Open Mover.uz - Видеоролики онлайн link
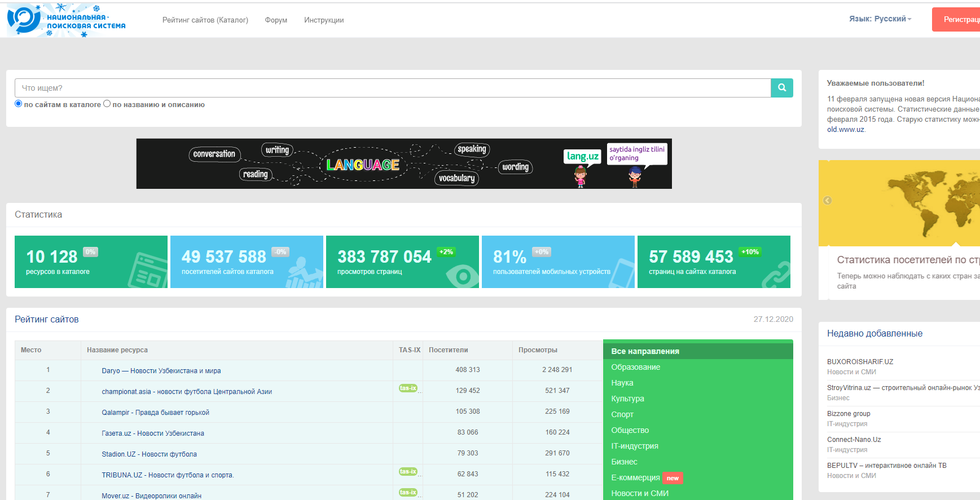Image resolution: width=980 pixels, height=500 pixels. click(151, 495)
